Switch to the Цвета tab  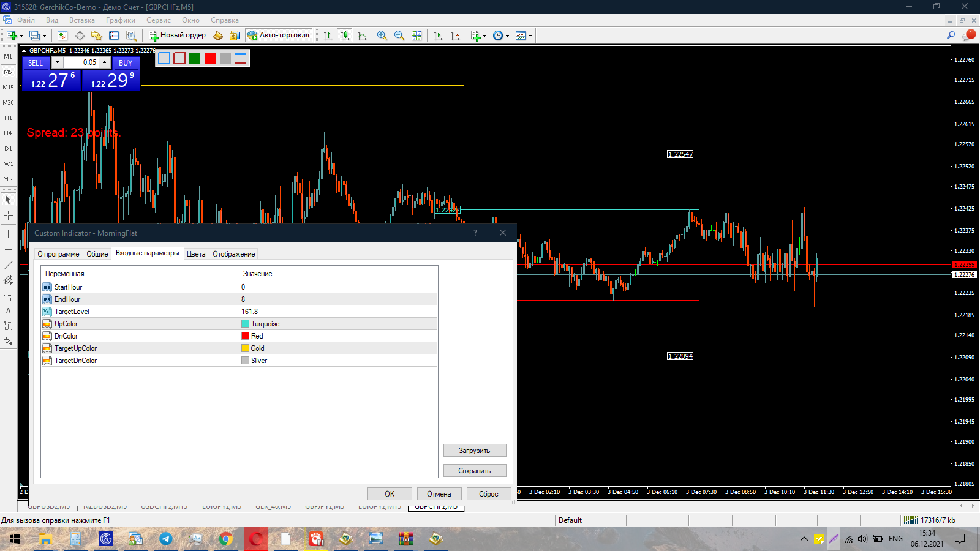tap(196, 254)
